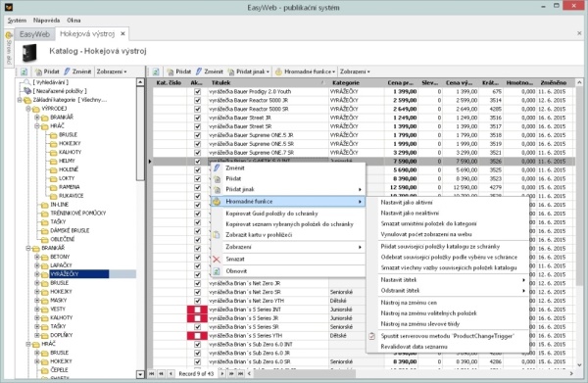Click the Přidat icon in the context menu
Screen dimensions: 588x383
[217, 178]
